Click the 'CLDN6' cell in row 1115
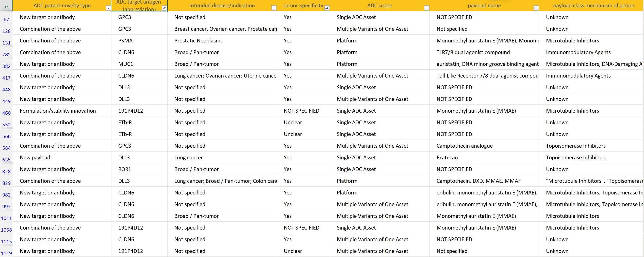 (139, 239)
